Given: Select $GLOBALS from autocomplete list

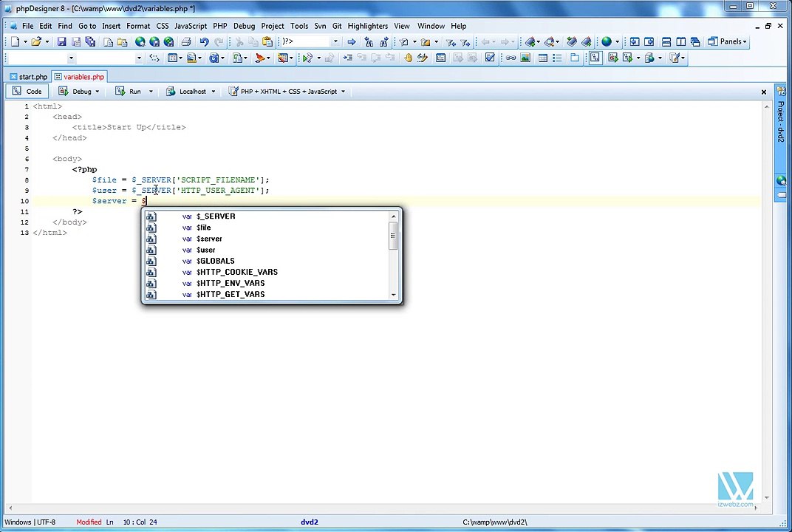Looking at the screenshot, I should (267, 261).
